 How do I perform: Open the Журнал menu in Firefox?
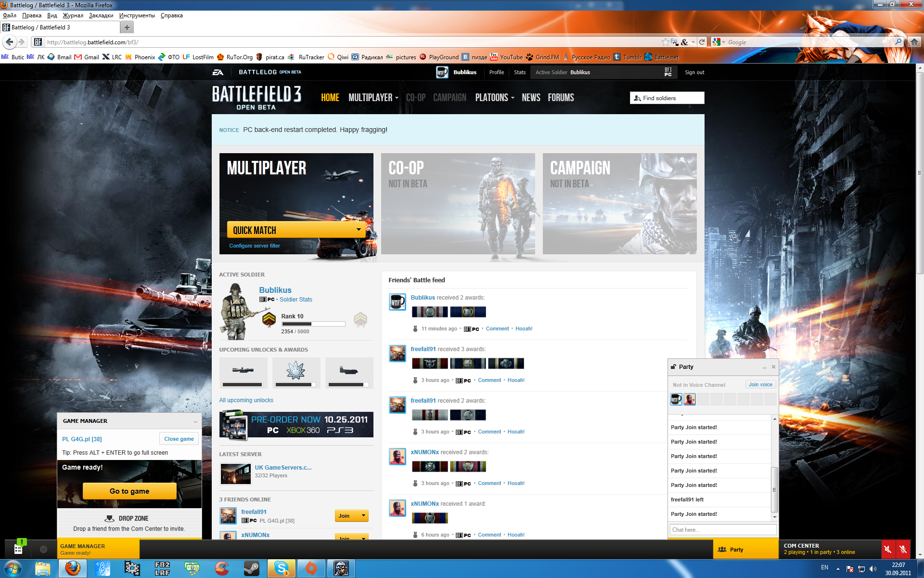(x=73, y=15)
